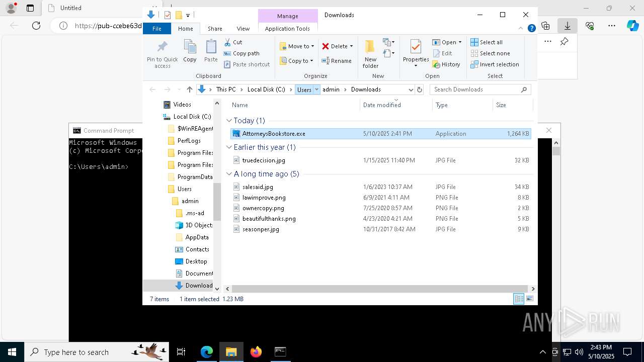
Task: Click Pin to Quick access icon
Action: click(162, 47)
